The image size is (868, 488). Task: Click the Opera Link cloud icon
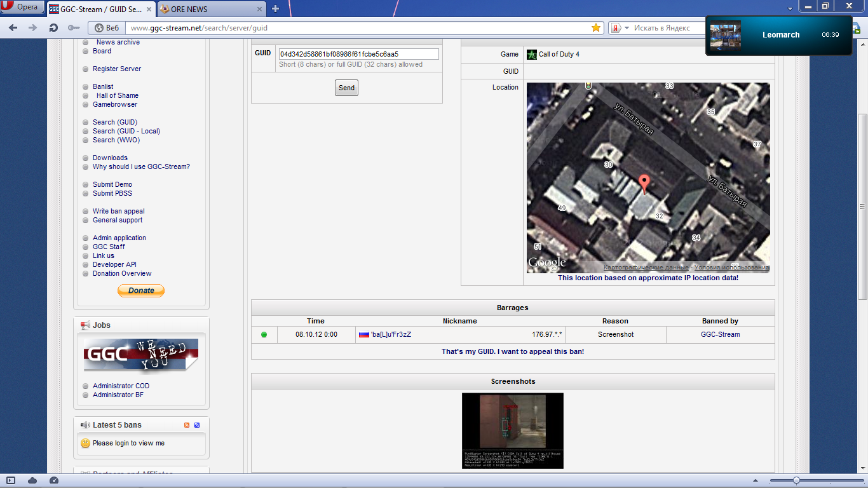pos(32,480)
